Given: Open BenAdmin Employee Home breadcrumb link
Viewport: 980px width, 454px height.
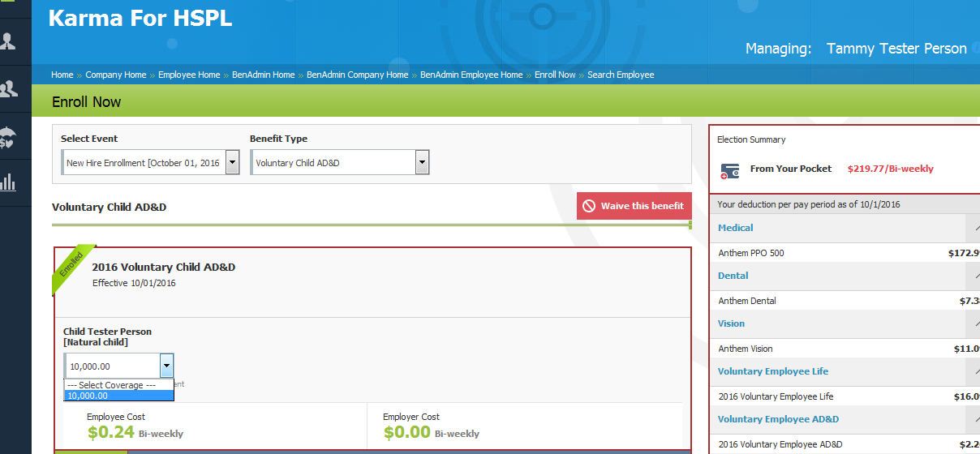Looking at the screenshot, I should [471, 75].
